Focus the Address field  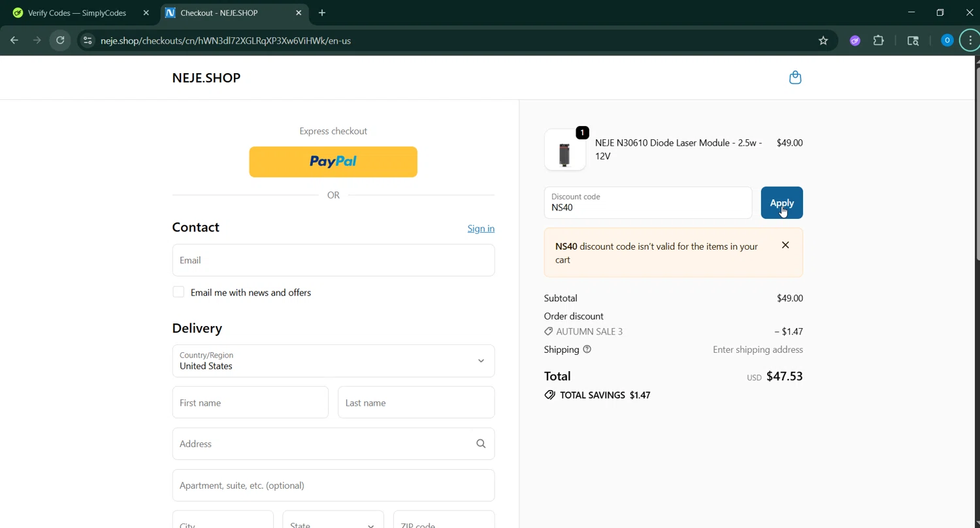point(333,444)
